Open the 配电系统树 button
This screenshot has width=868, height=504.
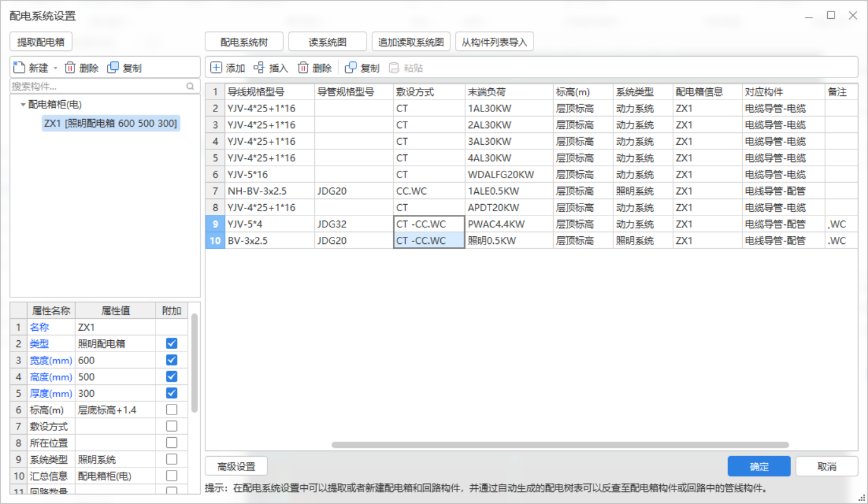coord(244,42)
